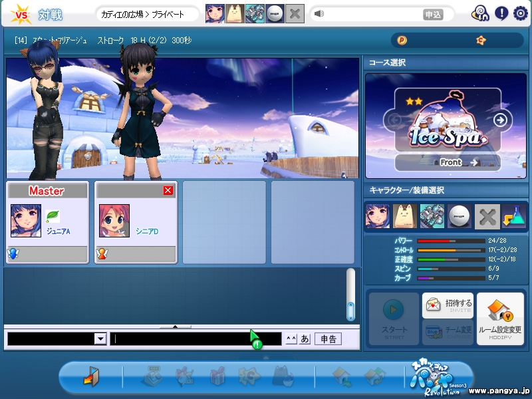
Task: Select the caddie icon in equipment panel
Action: [405, 215]
